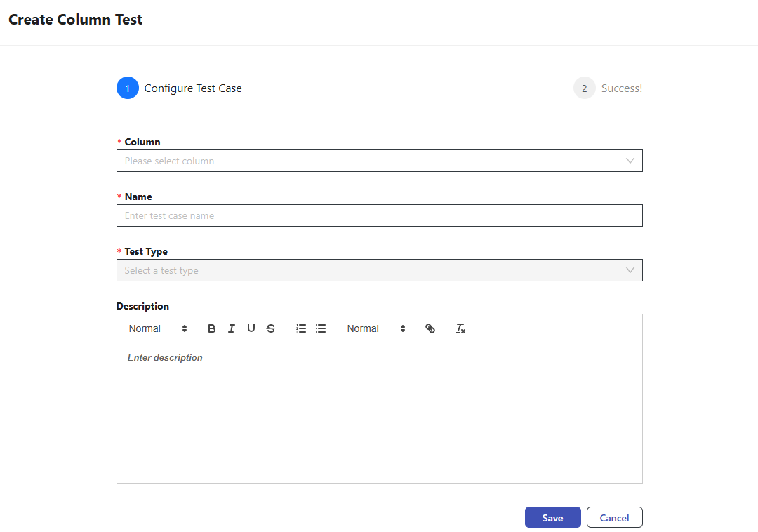Open the second Normal dropdown in the toolbar
The height and width of the screenshot is (532, 758).
[x=374, y=328]
